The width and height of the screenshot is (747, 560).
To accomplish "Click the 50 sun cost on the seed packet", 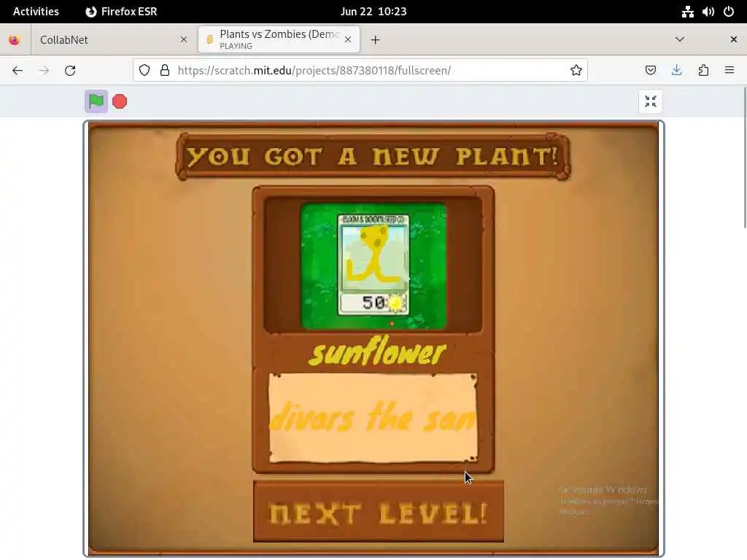I will point(373,303).
